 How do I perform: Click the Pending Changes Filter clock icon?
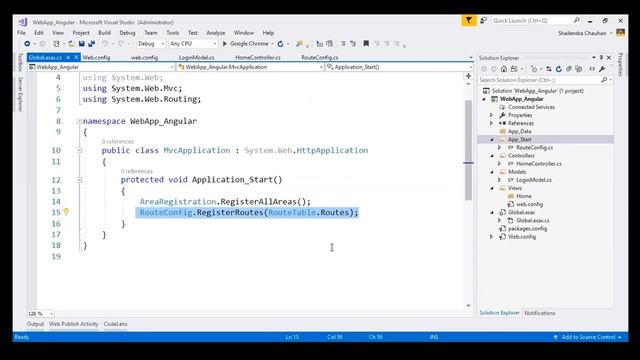click(534, 69)
